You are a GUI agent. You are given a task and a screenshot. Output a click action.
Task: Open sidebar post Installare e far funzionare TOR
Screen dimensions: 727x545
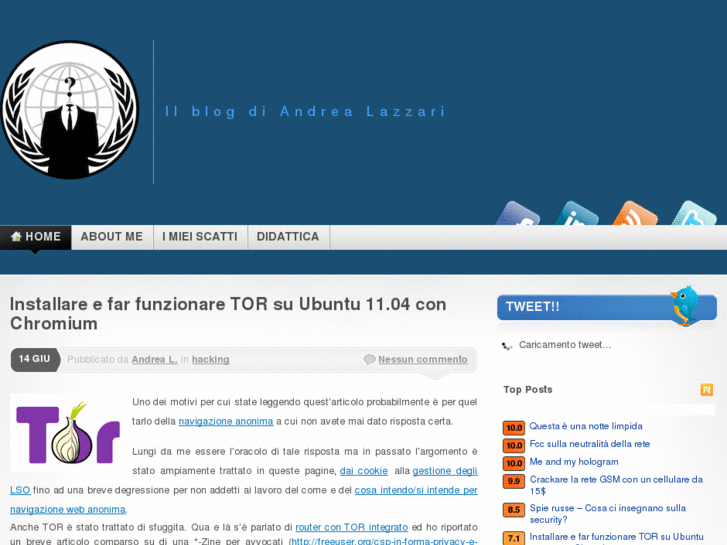(x=617, y=537)
